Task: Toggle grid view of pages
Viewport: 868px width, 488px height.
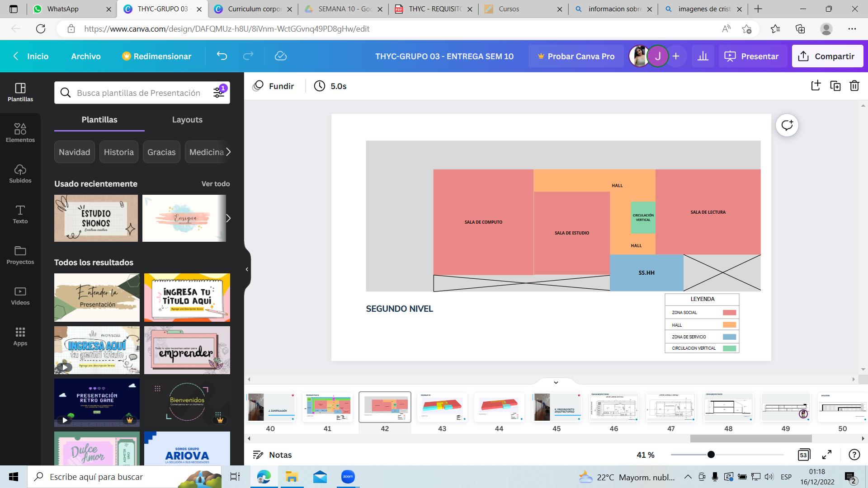Action: pos(803,455)
